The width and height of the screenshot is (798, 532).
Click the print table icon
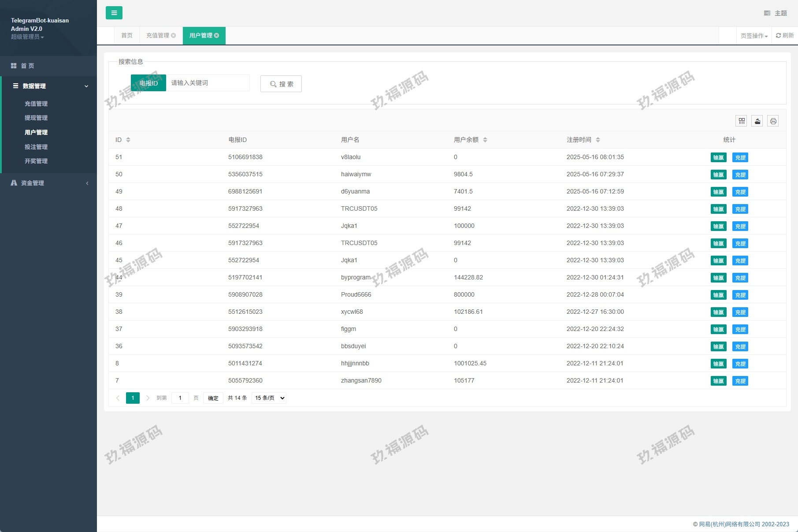coord(773,121)
